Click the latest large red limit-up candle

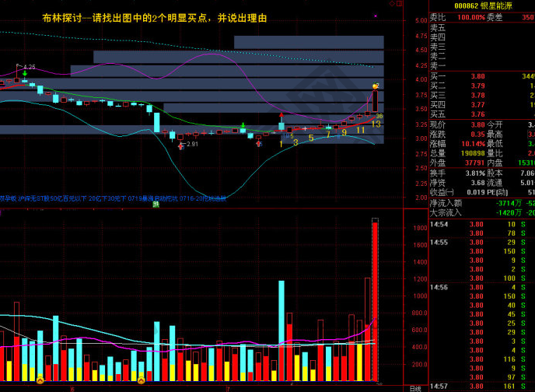[376, 101]
